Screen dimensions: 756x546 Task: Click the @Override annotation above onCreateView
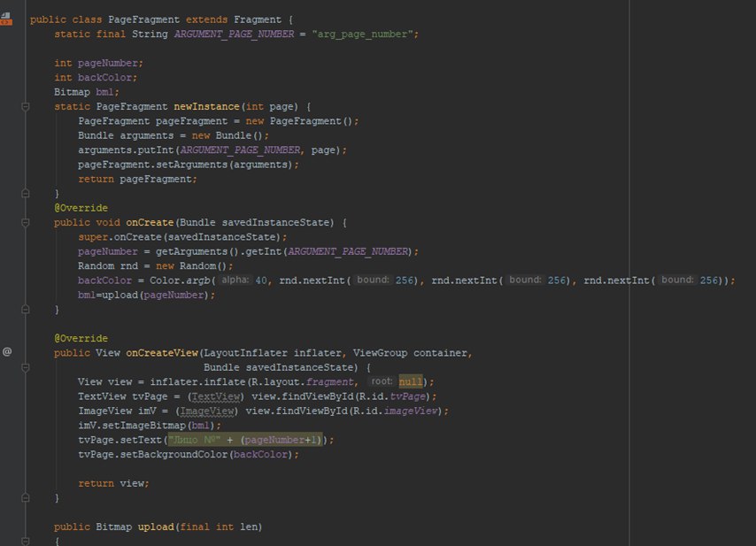[x=81, y=338]
